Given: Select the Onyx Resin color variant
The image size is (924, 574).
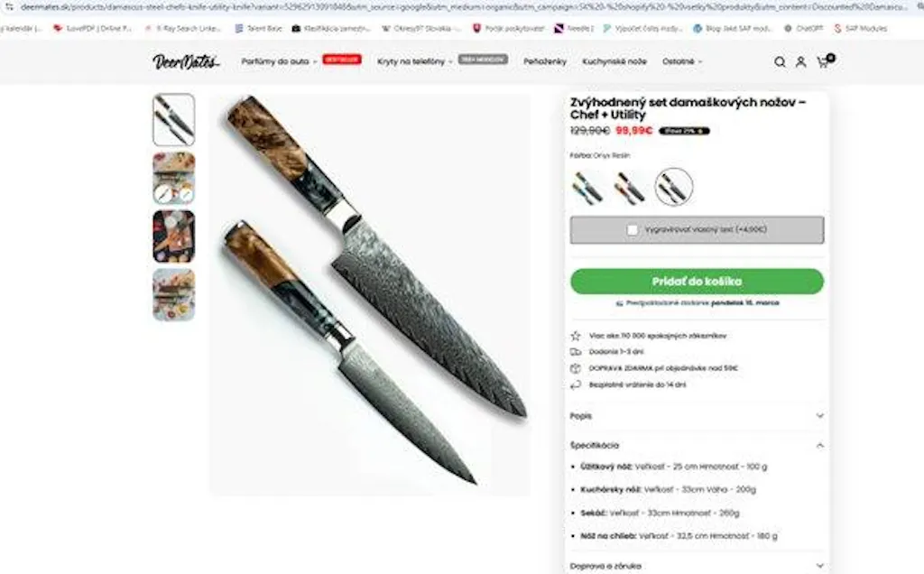Looking at the screenshot, I should pyautogui.click(x=673, y=187).
